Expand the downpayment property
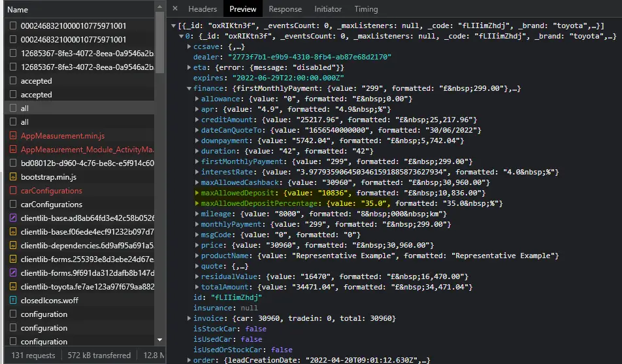622x364 pixels. pos(197,141)
